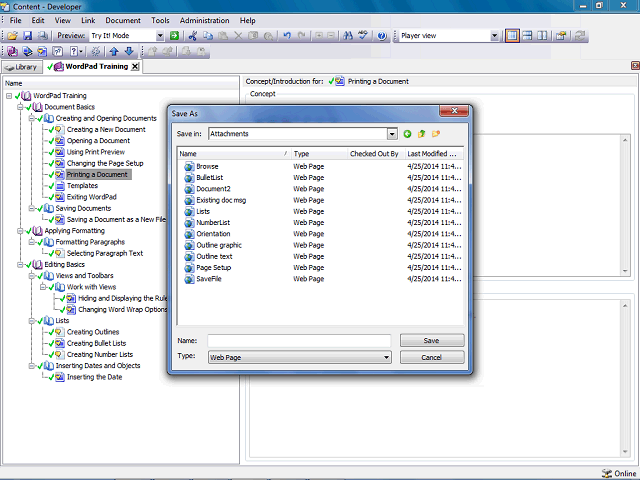Click the Undo arrow icon
Image resolution: width=640 pixels, height=480 pixels.
click(287, 36)
